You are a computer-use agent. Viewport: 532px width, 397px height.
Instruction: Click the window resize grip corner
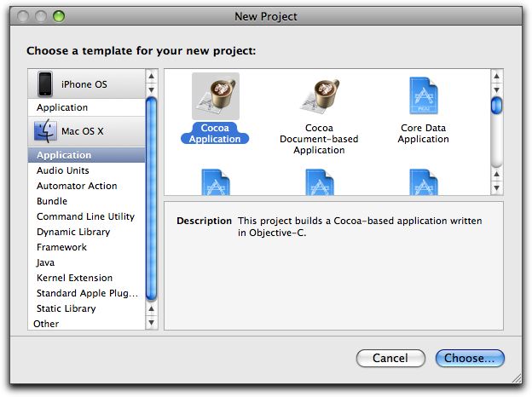pos(517,378)
